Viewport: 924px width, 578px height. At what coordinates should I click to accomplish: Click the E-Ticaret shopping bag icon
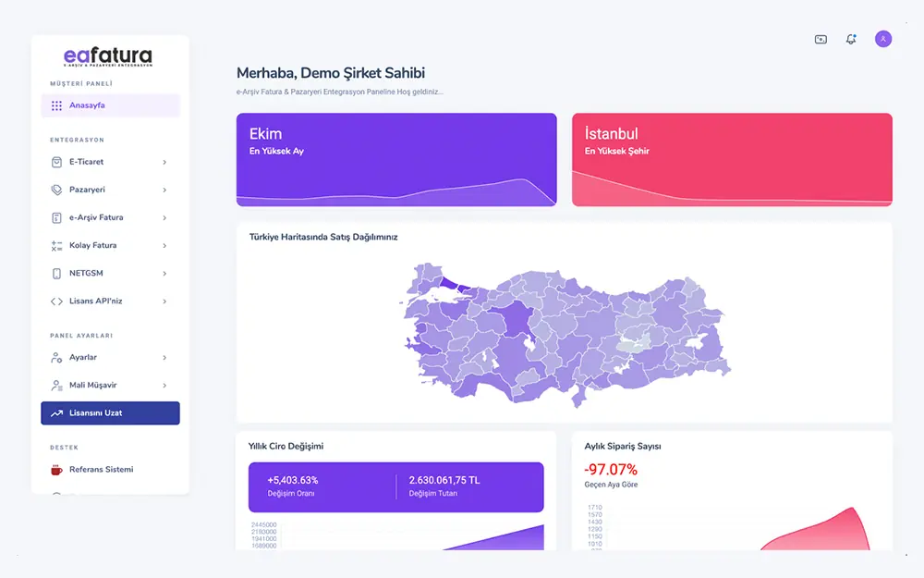(56, 162)
